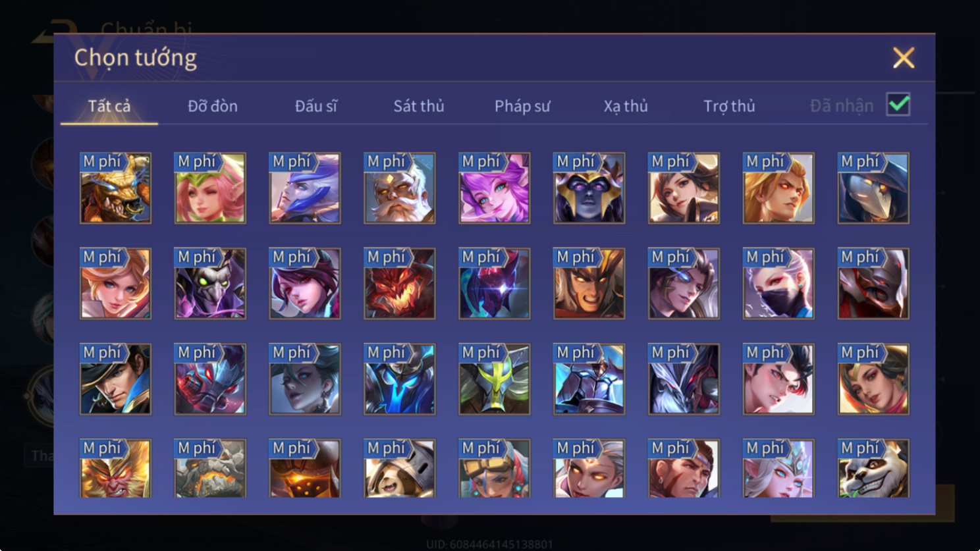Close the Chọn tướng dialog
Viewport: 980px width, 551px height.
(904, 58)
